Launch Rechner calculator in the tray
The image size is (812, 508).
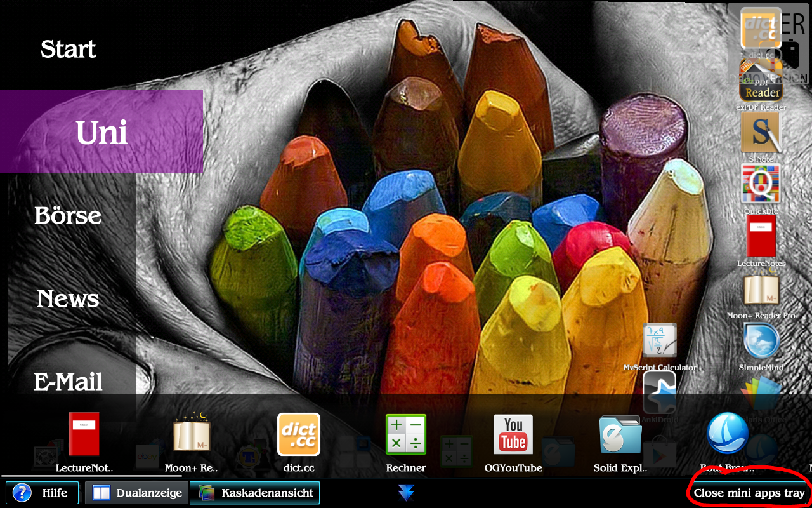406,434
